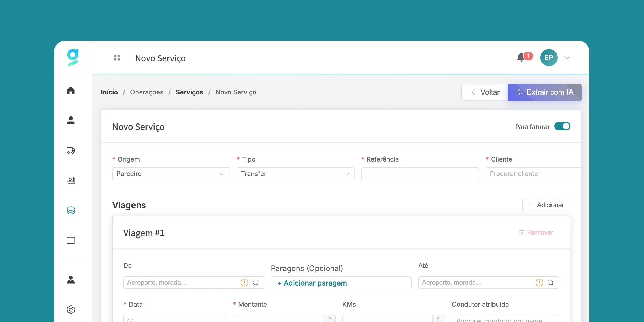Focus the Referência input field
The image size is (644, 322).
[420, 174]
